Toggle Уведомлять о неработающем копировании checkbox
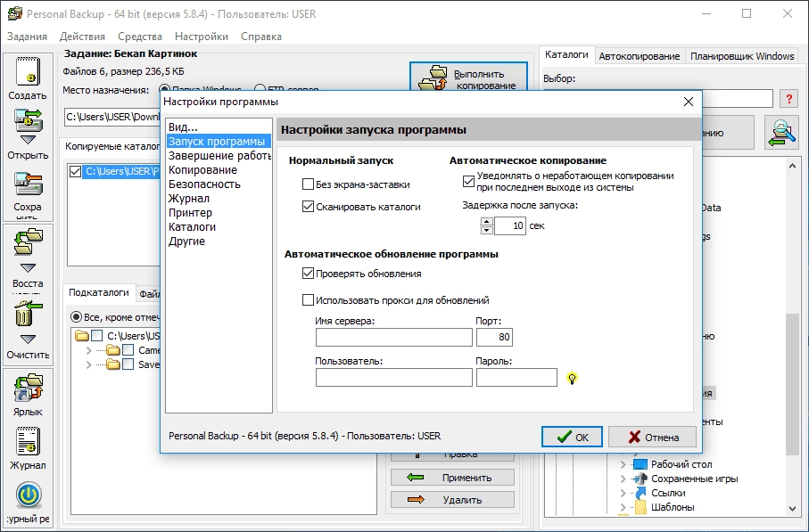Screen dimensions: 809x532 pyautogui.click(x=468, y=182)
